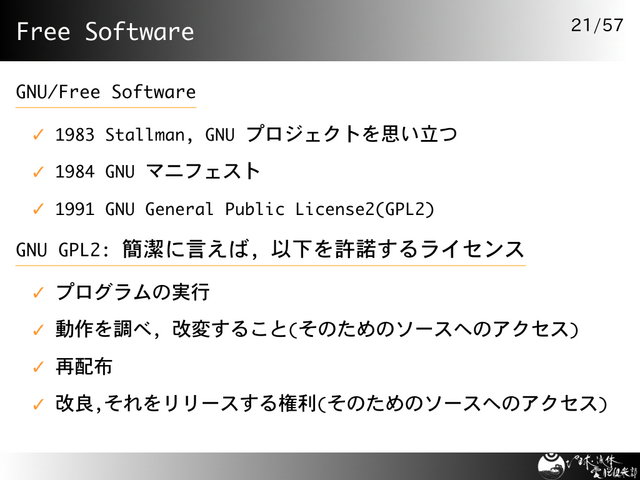This screenshot has width=640, height=480.
Task: Click the checkmark beside 動作を調べ, 改変すること
Action: tap(37, 330)
